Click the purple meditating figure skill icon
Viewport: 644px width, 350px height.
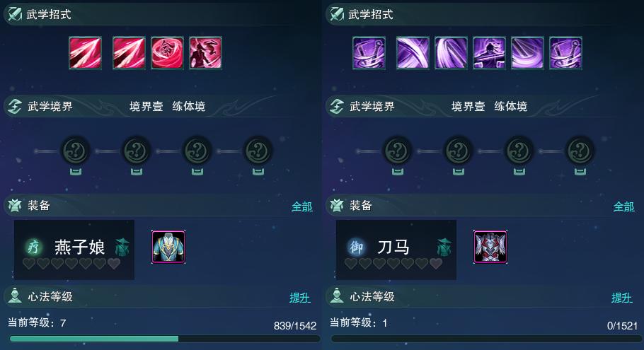coord(489,52)
